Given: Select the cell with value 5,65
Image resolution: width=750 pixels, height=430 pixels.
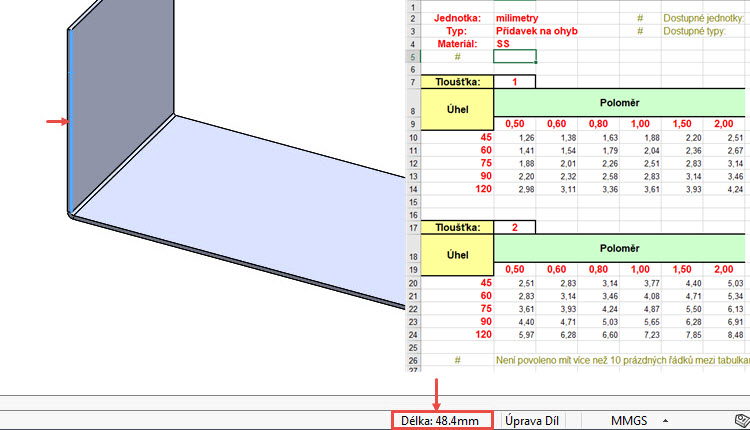Looking at the screenshot, I should click(x=640, y=322).
